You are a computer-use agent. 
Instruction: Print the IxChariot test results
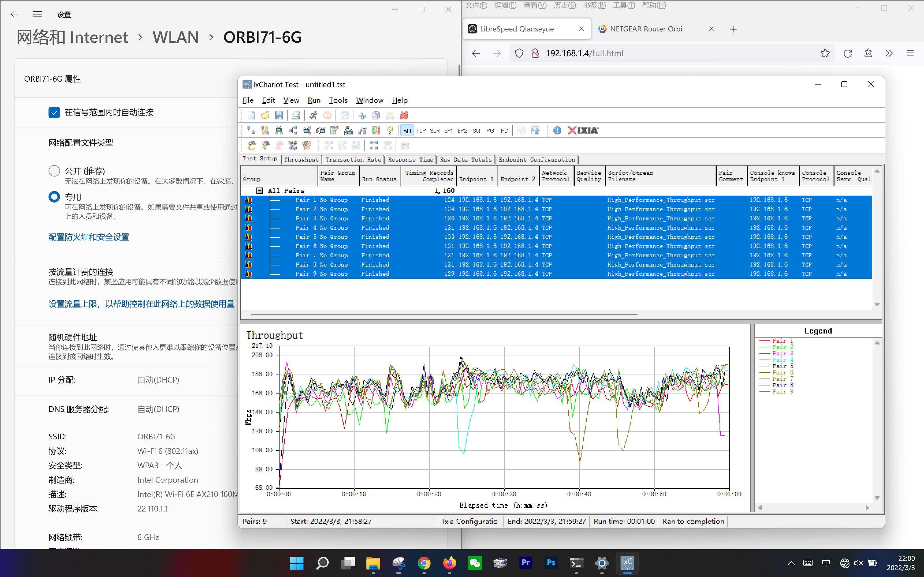(297, 115)
